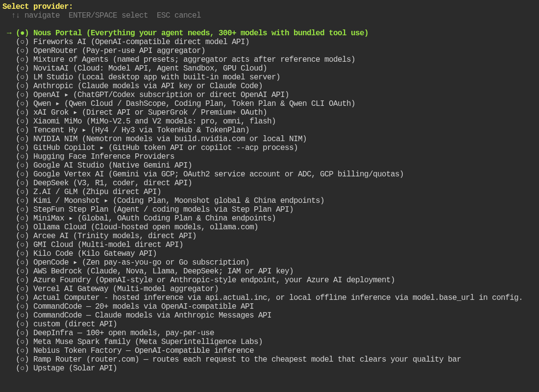Image resolution: width=539 pixels, height=392 pixels.
Task: Expand the MiniMax submenu arrow
Action: tap(71, 219)
